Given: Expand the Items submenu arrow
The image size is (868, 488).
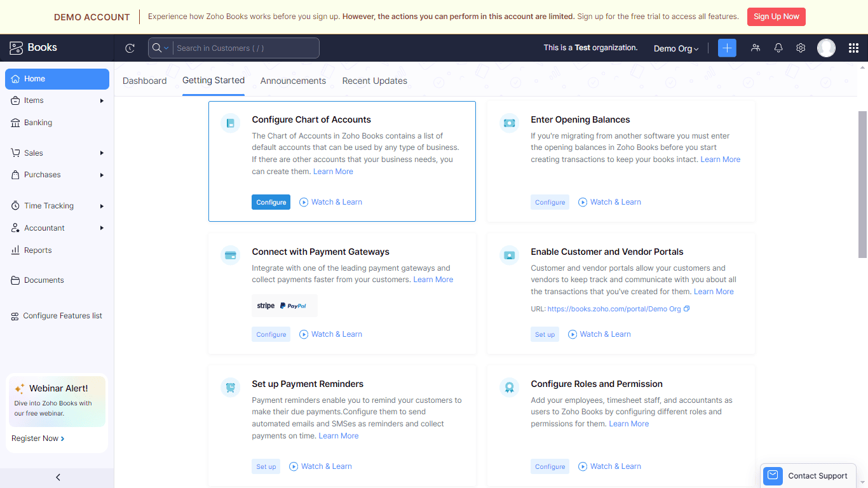Looking at the screenshot, I should (x=102, y=100).
